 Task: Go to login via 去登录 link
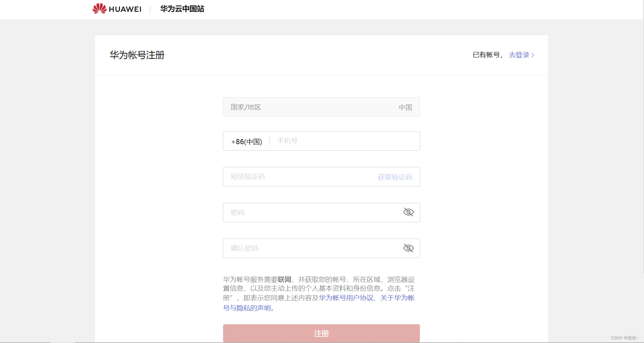tap(521, 55)
